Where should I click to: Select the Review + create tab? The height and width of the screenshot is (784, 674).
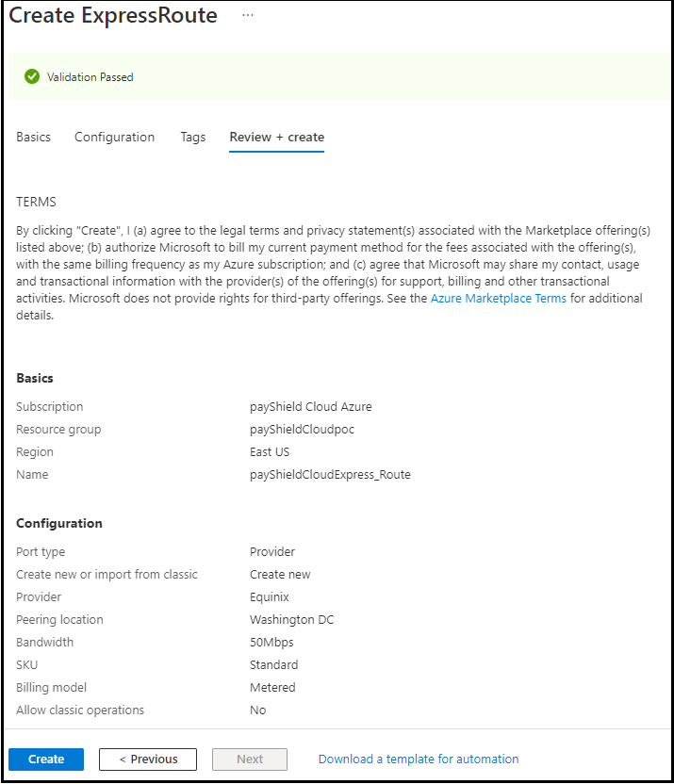point(276,137)
